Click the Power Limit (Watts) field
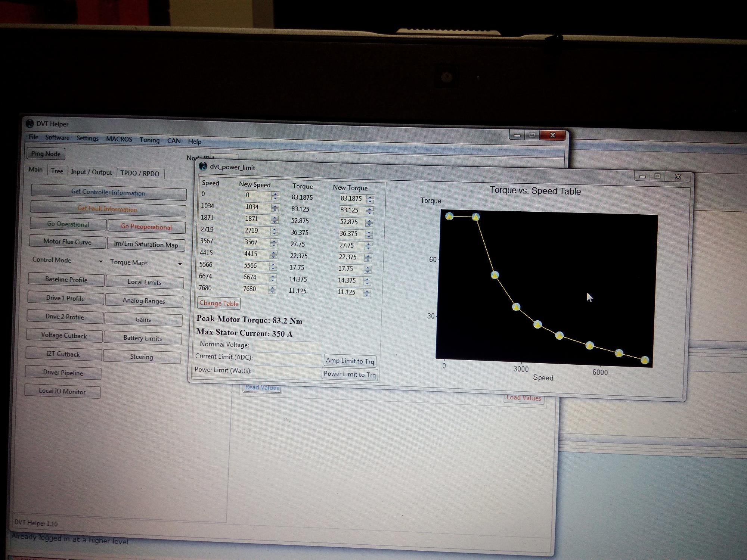The width and height of the screenshot is (747, 560). (287, 372)
